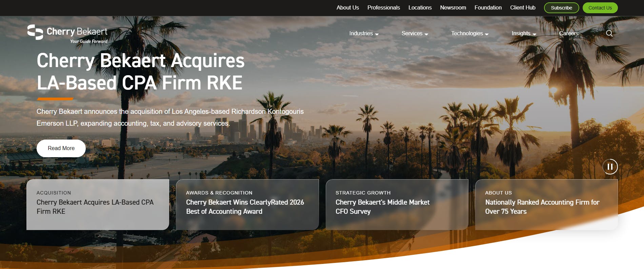Click the headline Cherry Bekaert Acquires LA-Based CPA Firm RKE
The width and height of the screenshot is (644, 269).
(x=141, y=71)
